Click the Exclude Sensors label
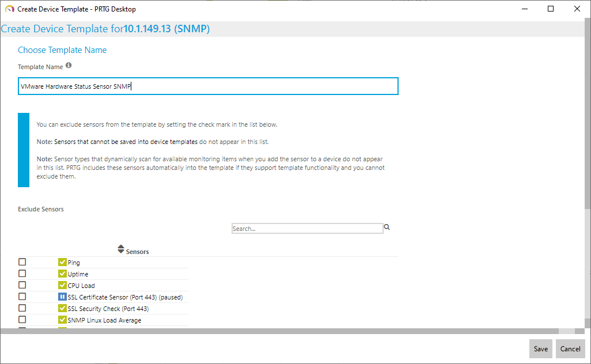This screenshot has width=591, height=364. click(41, 209)
